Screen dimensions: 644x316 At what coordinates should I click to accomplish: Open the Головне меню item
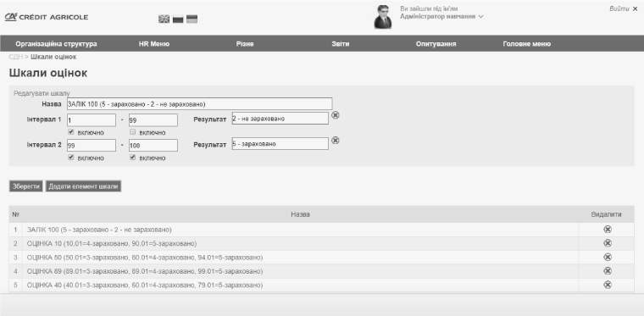pos(526,44)
